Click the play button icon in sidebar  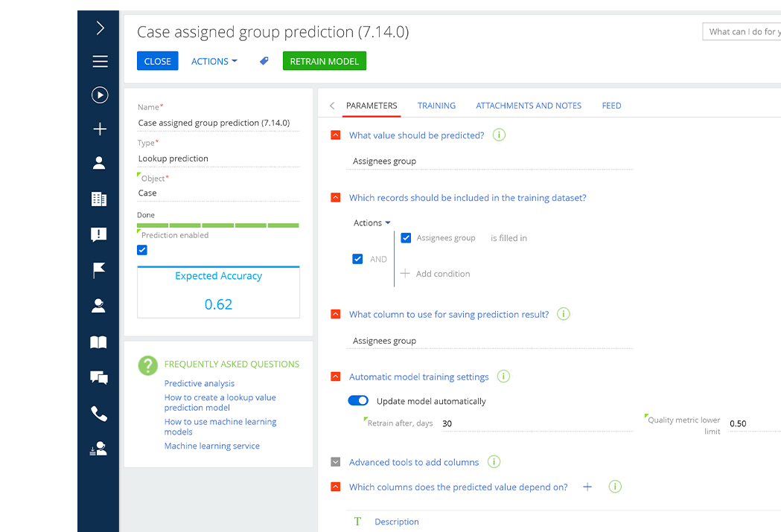(100, 95)
